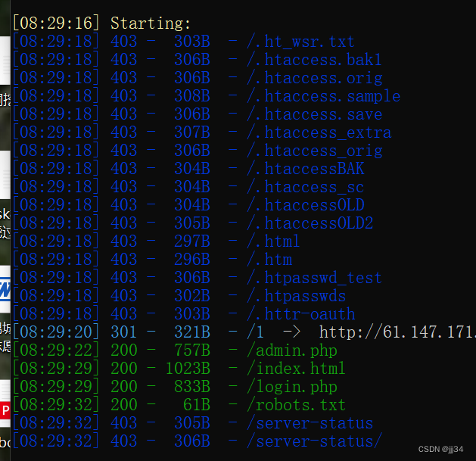Click the blue W desktop icon

(5, 288)
